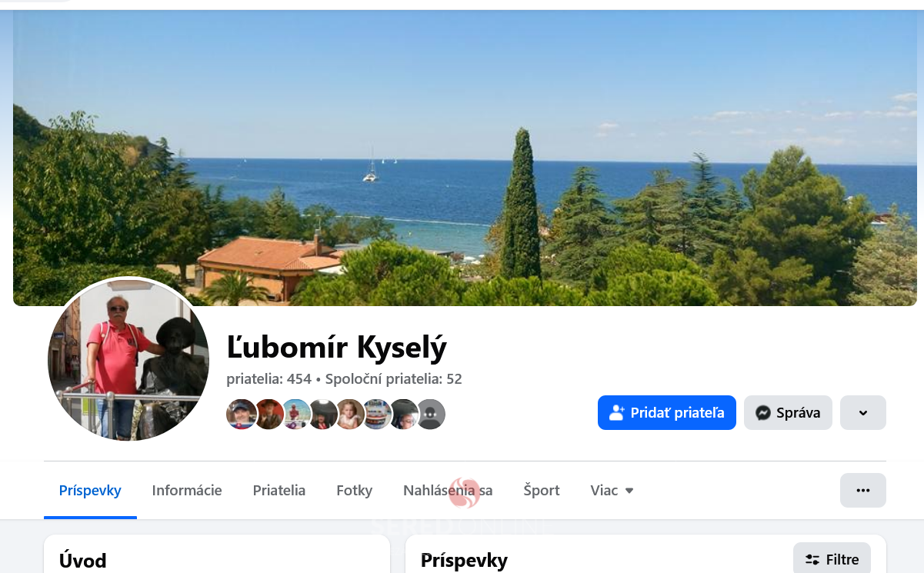Open the three-dots profile options menu
The image size is (924, 573).
coord(863,490)
